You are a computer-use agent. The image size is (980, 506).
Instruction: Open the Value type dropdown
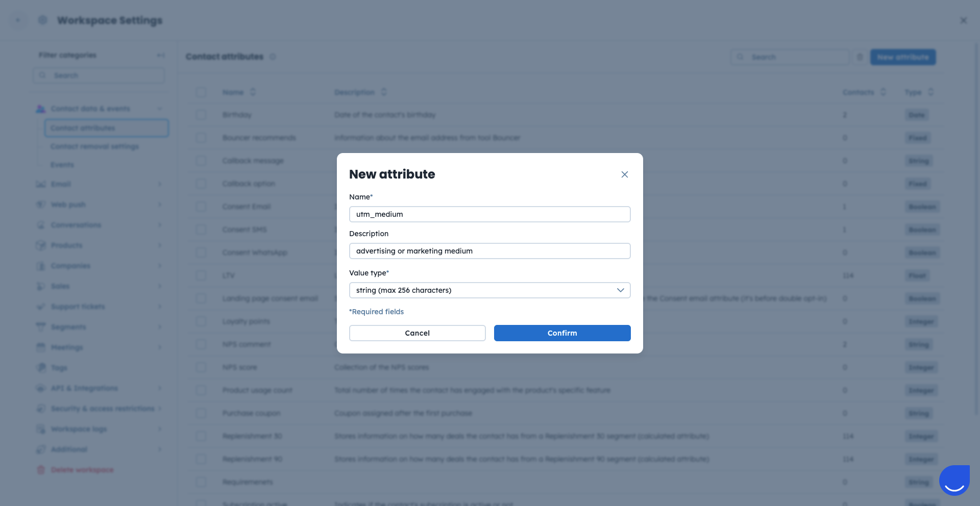[489, 290]
